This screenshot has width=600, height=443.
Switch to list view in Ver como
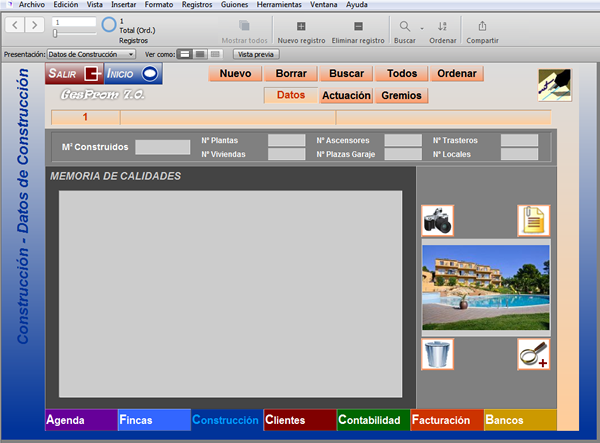point(200,54)
